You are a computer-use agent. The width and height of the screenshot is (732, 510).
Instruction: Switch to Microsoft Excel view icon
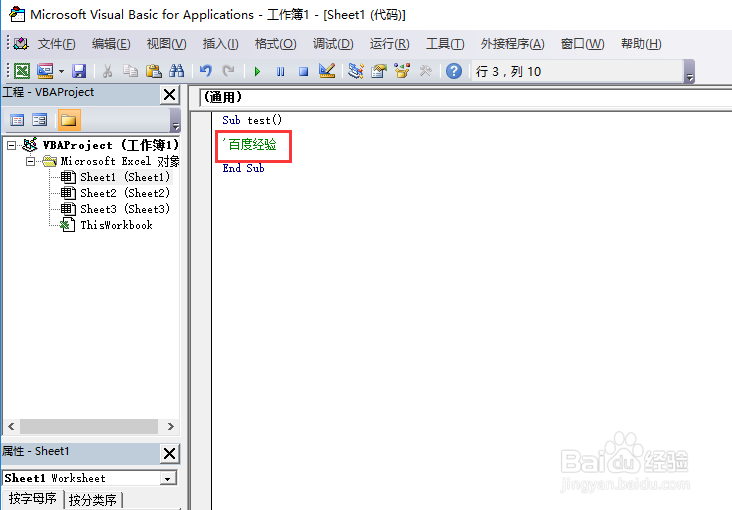(22, 71)
